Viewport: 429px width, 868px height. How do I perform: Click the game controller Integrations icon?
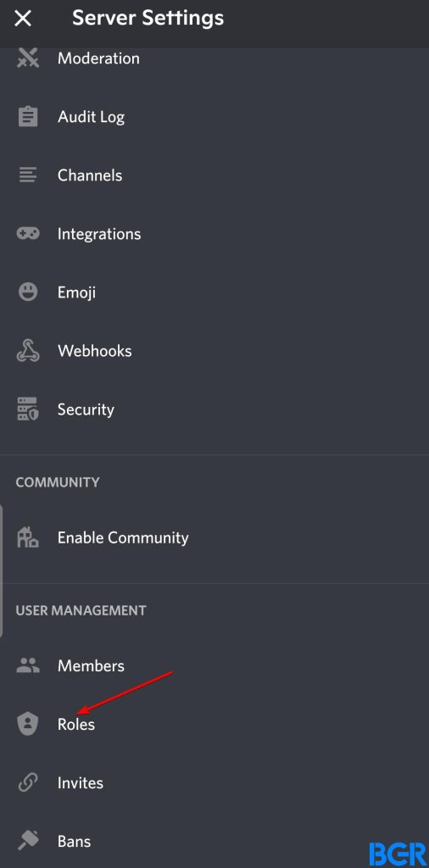click(28, 234)
